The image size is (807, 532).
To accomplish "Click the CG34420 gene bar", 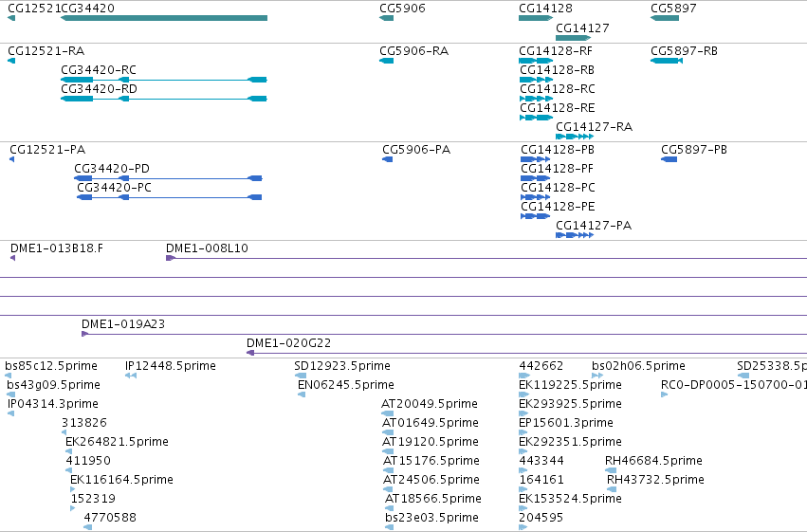I will click(164, 18).
